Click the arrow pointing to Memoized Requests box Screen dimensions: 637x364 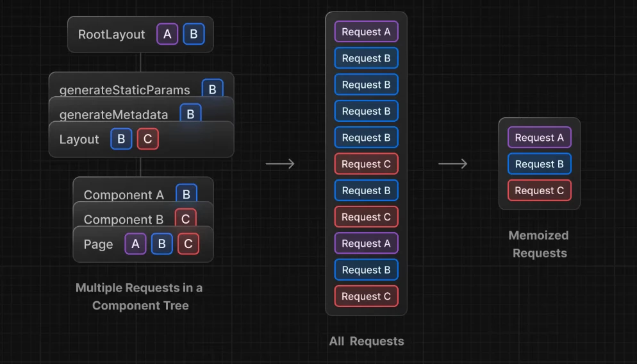[452, 164]
